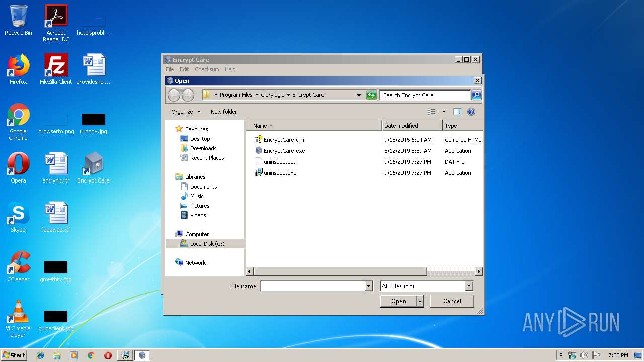Click the Start button

(14, 355)
